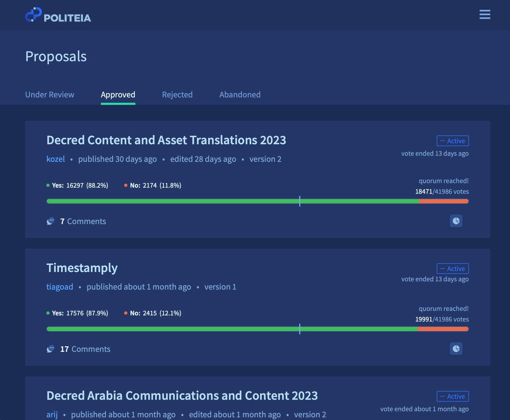Click the Proposals page heading

(56, 56)
